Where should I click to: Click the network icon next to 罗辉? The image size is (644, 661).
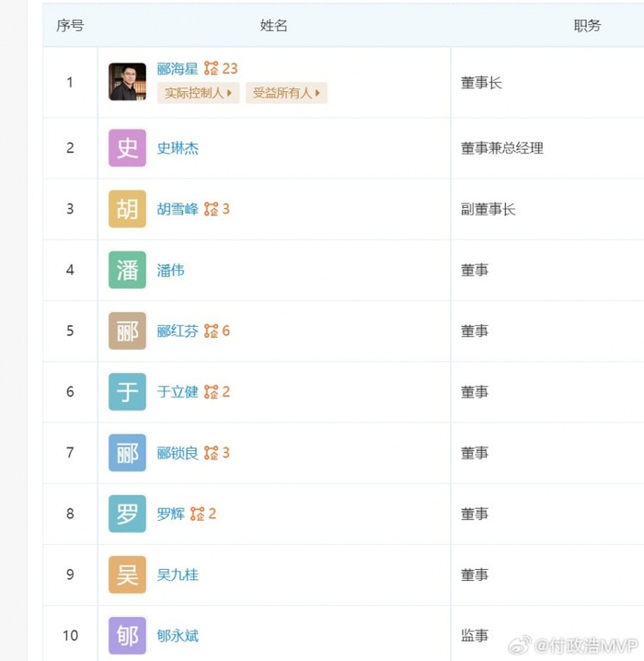pos(197,514)
